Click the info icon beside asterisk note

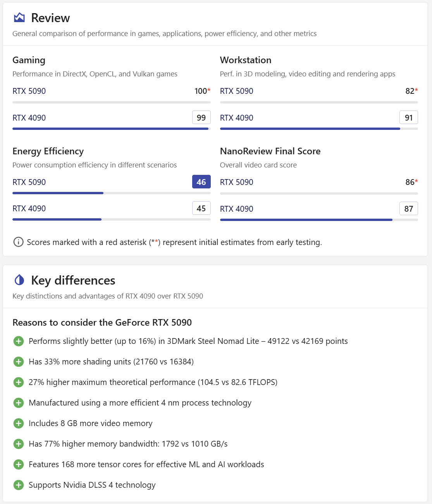(18, 242)
